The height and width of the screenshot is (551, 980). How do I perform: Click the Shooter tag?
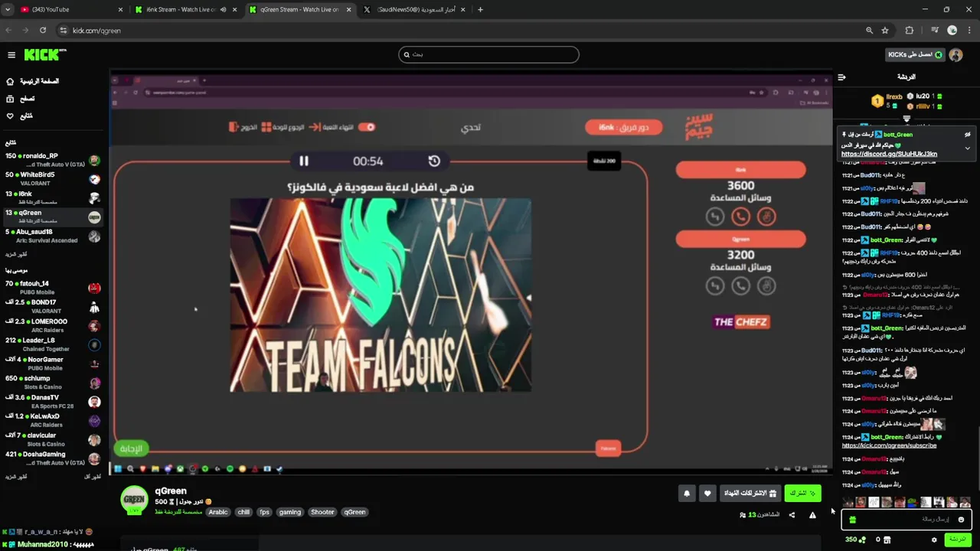point(322,512)
